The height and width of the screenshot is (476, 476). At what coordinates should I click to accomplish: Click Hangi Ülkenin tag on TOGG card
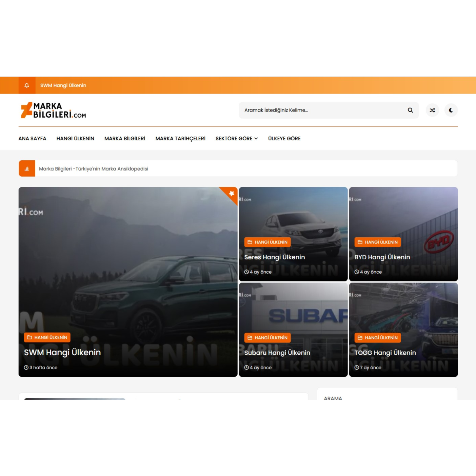tap(378, 338)
